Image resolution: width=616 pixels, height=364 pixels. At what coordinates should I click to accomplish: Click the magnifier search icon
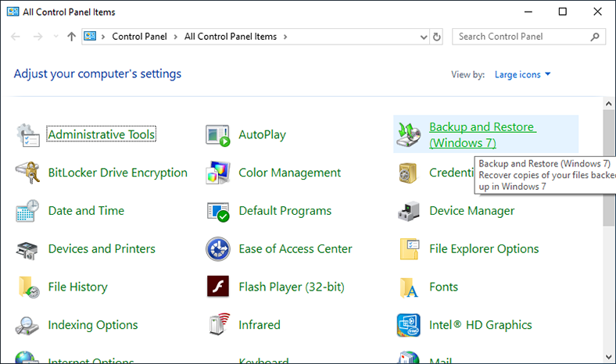tap(595, 37)
